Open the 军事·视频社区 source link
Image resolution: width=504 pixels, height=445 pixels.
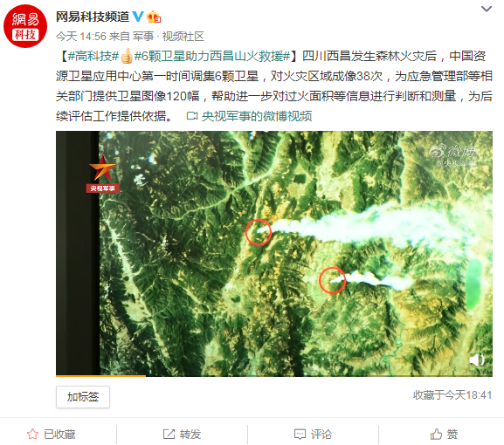pos(169,37)
